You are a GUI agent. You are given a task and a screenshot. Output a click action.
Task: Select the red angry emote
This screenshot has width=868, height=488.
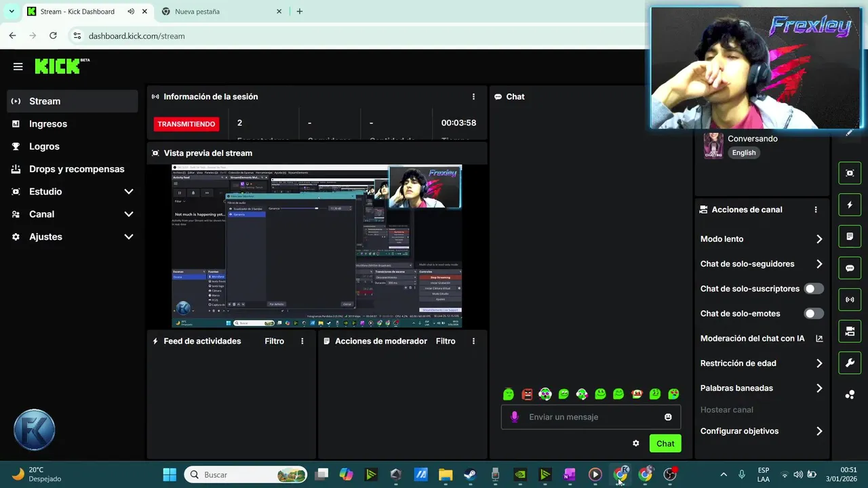[x=527, y=394]
